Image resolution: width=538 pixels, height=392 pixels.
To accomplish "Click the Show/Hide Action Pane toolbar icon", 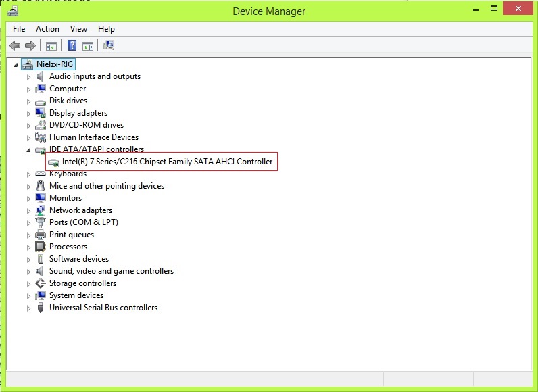I will tap(88, 45).
